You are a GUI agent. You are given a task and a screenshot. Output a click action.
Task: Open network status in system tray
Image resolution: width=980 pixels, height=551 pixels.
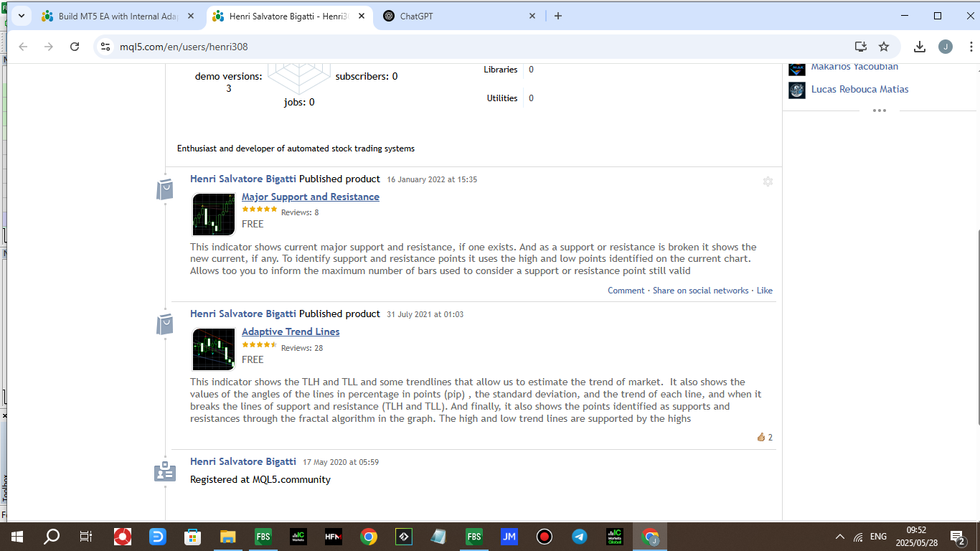tap(859, 537)
